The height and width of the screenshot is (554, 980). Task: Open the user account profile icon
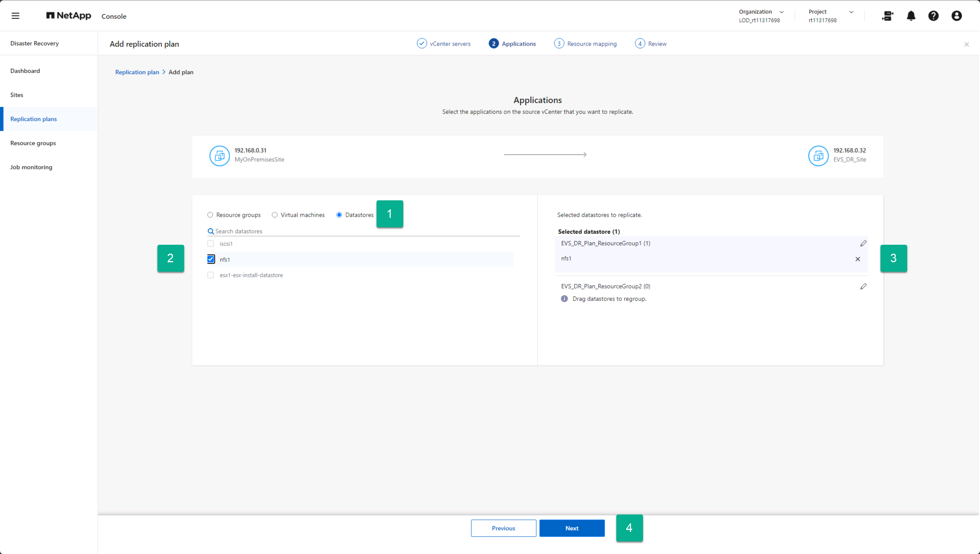point(956,15)
